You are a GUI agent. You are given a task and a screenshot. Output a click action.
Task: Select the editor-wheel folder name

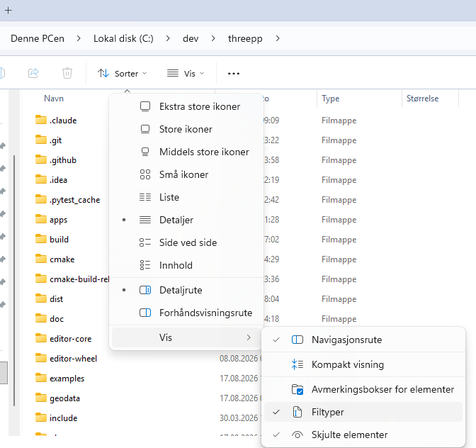tap(73, 359)
